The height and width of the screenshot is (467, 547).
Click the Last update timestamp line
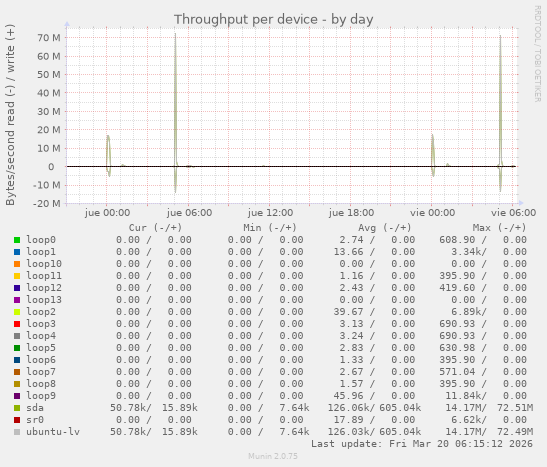coord(422,444)
